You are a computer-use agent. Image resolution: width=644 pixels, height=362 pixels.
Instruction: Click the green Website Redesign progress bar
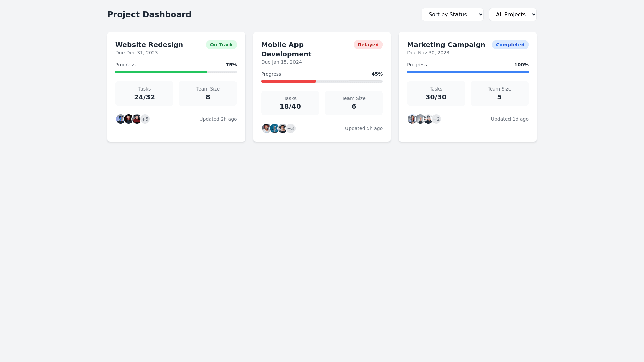(x=161, y=72)
